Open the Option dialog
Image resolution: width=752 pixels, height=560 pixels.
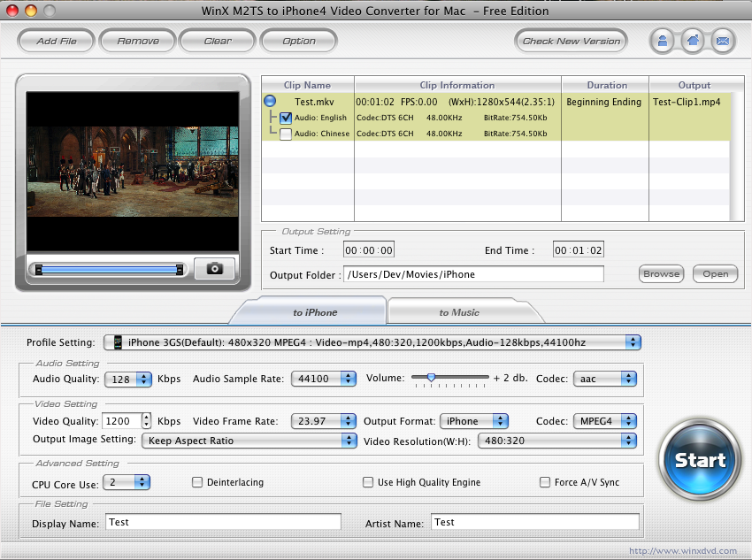[x=299, y=42]
